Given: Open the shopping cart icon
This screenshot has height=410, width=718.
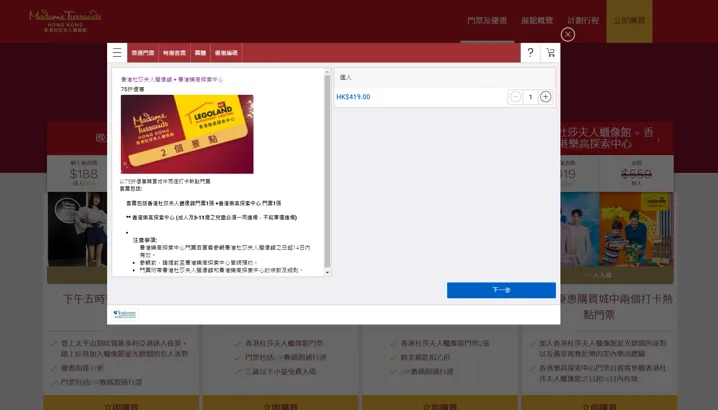Looking at the screenshot, I should [550, 53].
